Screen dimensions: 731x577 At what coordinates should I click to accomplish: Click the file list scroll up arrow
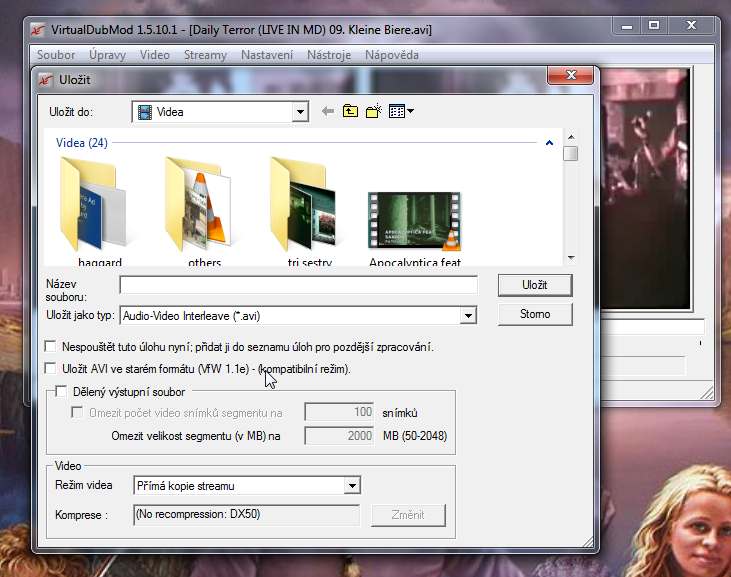coord(571,137)
